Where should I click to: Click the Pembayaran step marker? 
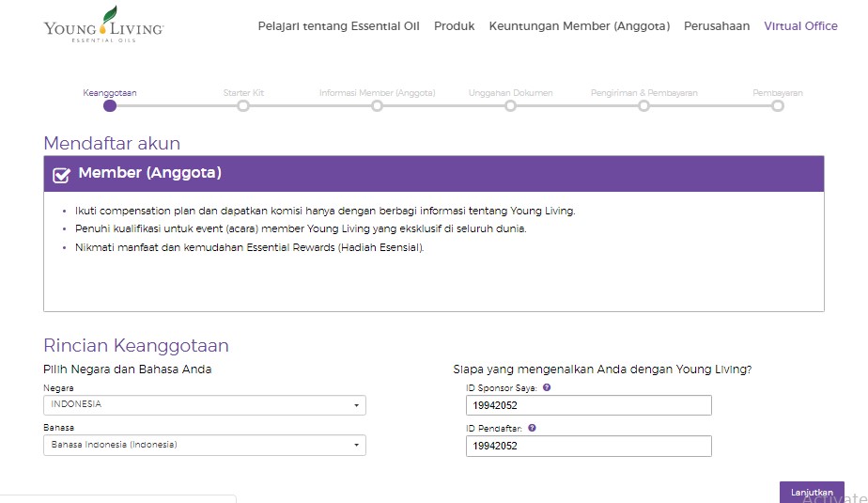(x=778, y=106)
